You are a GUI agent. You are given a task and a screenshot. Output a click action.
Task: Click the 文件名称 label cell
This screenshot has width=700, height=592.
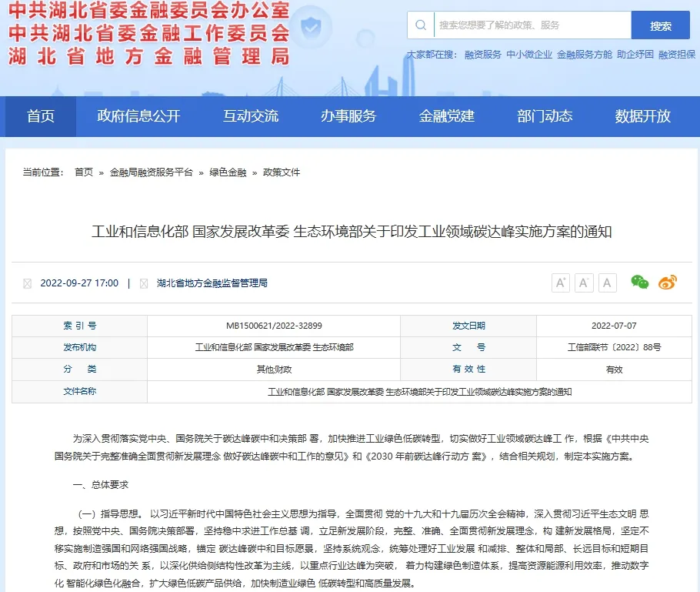[79, 391]
